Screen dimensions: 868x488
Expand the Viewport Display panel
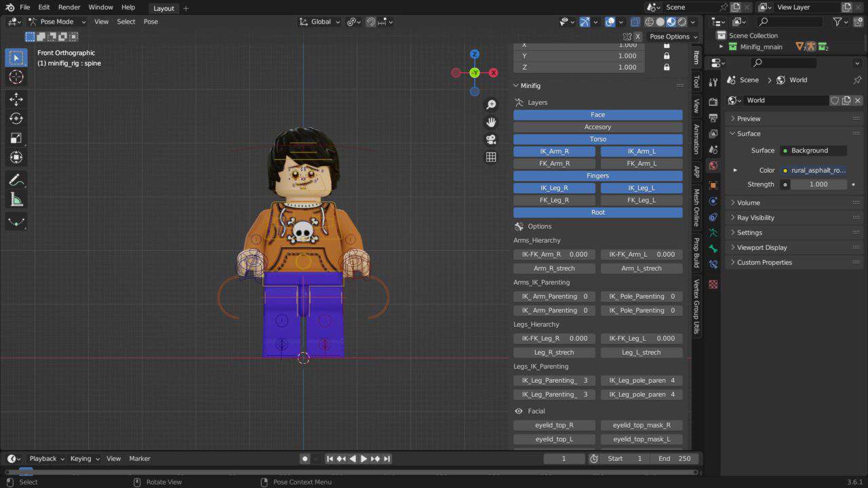794,247
